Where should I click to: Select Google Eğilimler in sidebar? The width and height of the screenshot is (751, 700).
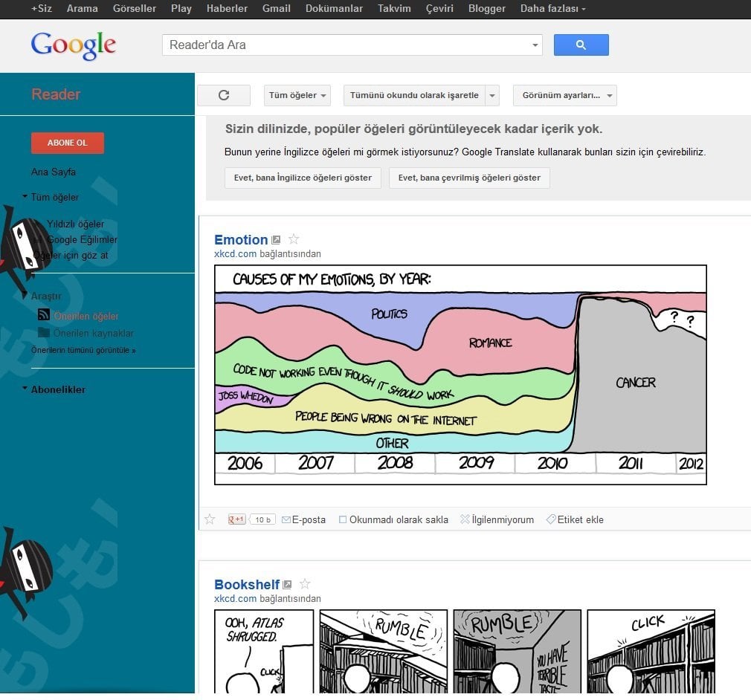[82, 239]
